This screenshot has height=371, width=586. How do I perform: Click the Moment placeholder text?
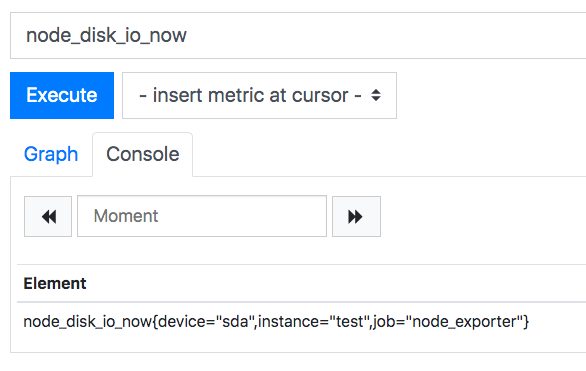tap(126, 216)
